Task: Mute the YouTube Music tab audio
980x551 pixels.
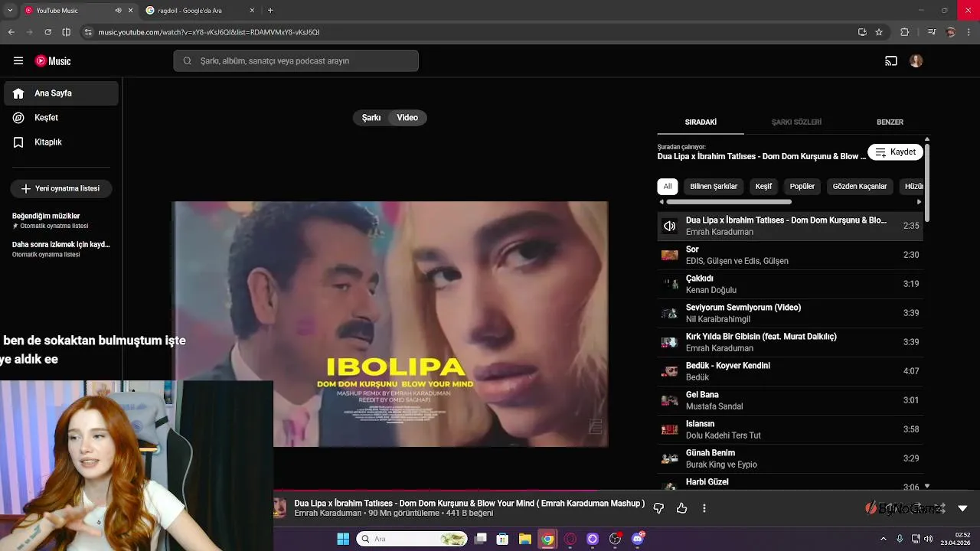Action: click(x=118, y=11)
